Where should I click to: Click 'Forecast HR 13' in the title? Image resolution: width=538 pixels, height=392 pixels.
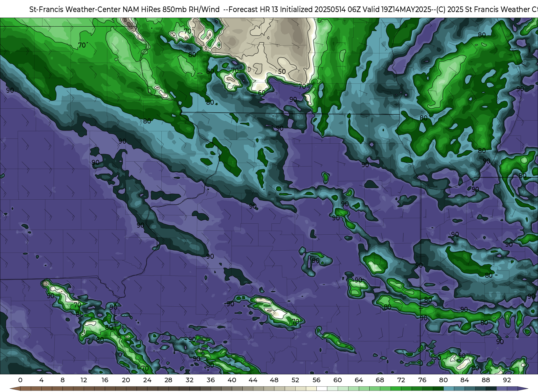(x=253, y=10)
